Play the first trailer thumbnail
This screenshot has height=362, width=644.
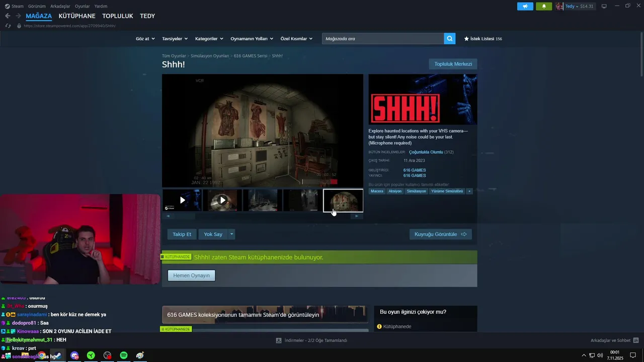click(x=182, y=200)
